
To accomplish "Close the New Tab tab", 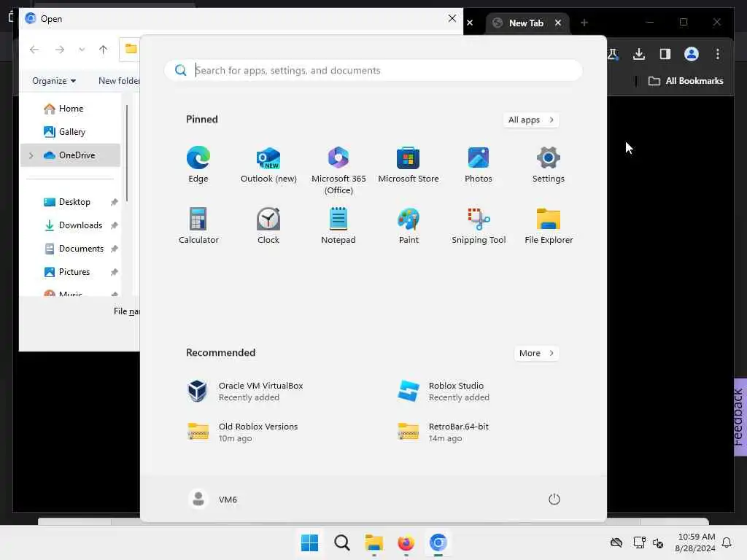I will pos(558,23).
